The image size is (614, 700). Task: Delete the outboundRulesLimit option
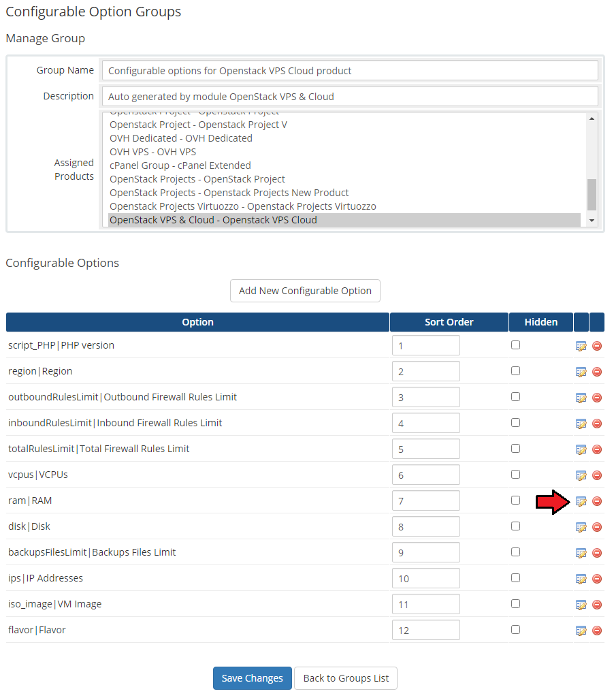tap(596, 398)
